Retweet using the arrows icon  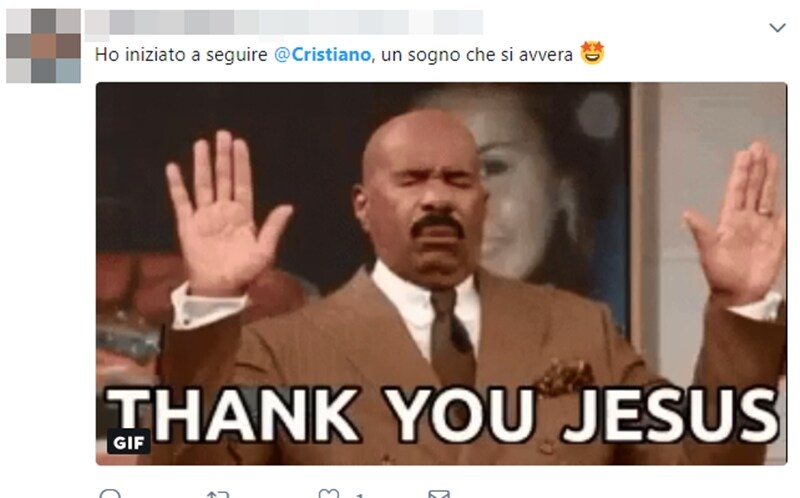tap(217, 494)
